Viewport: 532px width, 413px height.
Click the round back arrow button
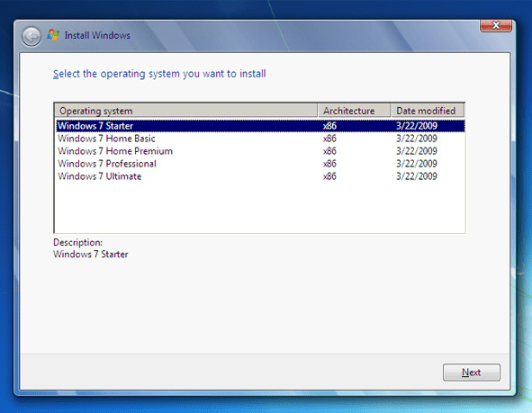click(32, 37)
